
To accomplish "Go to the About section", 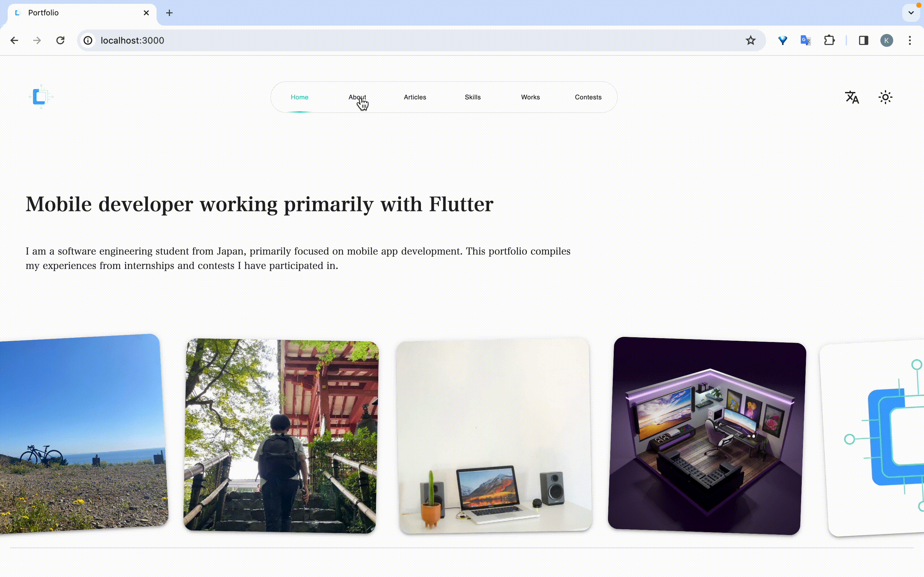I will point(357,97).
